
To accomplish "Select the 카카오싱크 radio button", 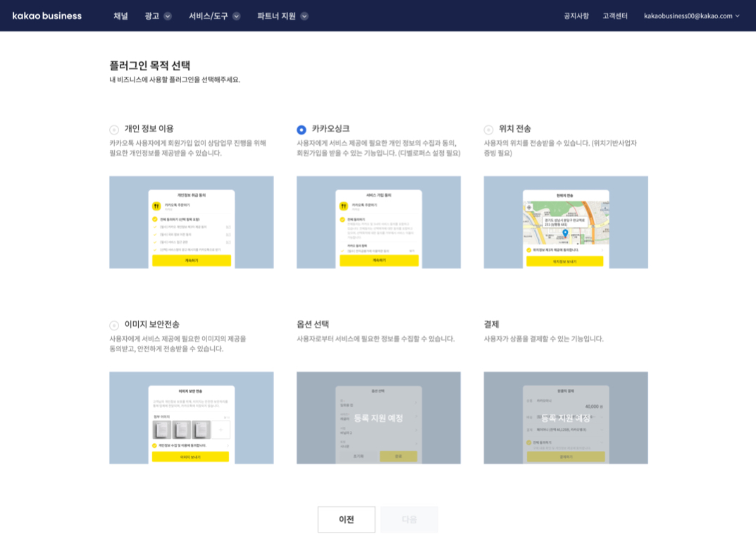I will point(302,130).
